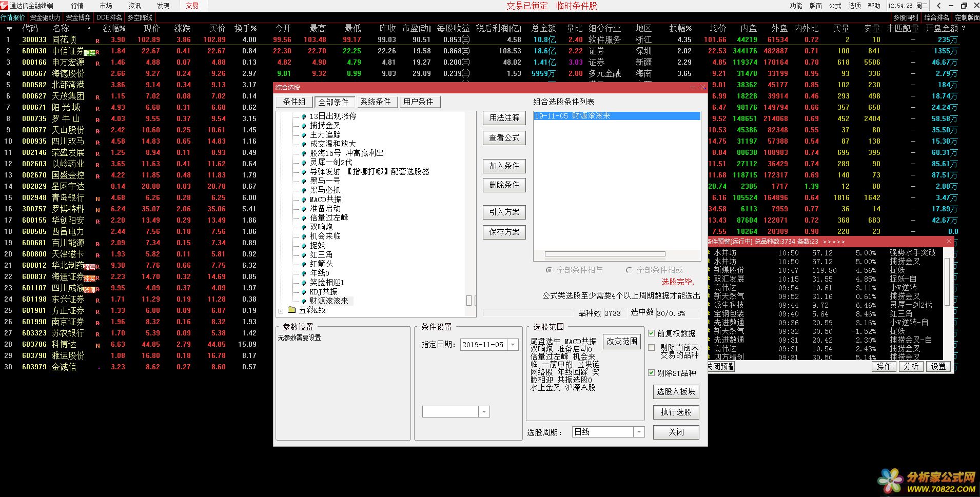This screenshot has width=980, height=497.
Task: Select the 全部条件相与 radio button
Action: click(549, 270)
